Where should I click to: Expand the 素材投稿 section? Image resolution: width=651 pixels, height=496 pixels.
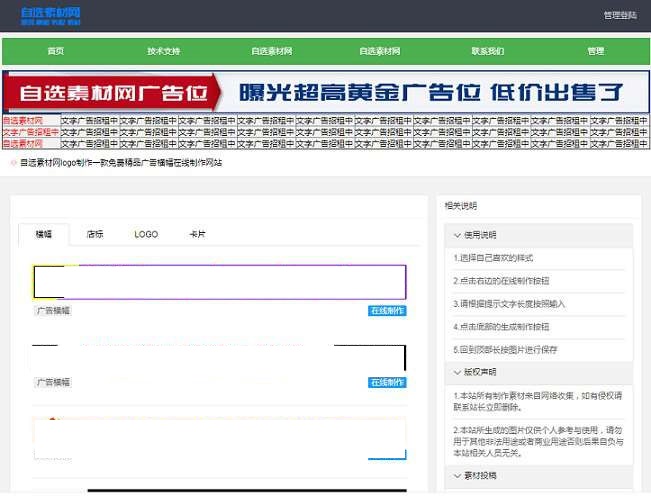[x=538, y=476]
